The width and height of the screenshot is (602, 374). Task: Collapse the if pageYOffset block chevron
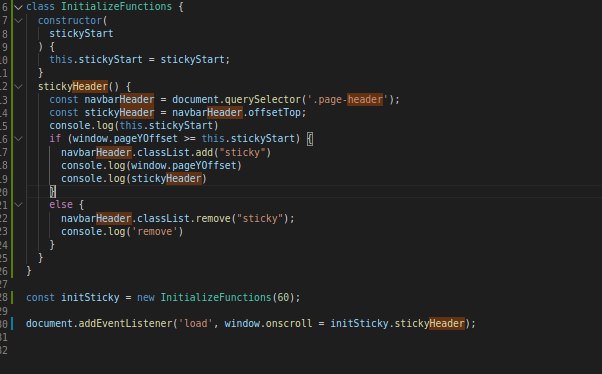click(18, 139)
